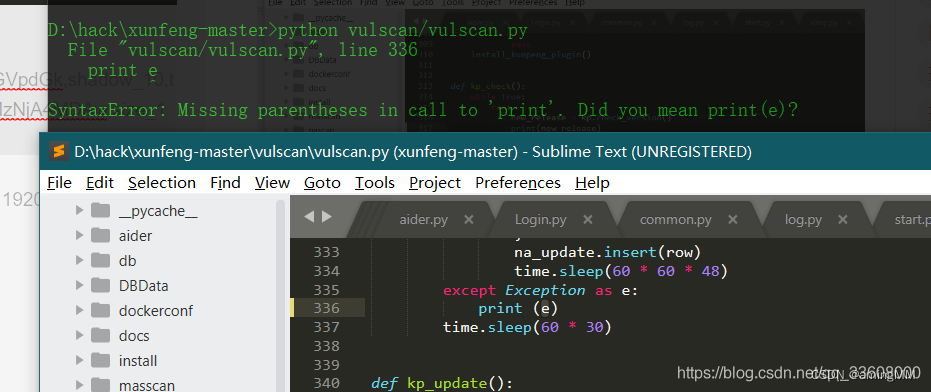Screen dimensions: 931x392
Task: Close the log.py tab
Action: click(842, 220)
